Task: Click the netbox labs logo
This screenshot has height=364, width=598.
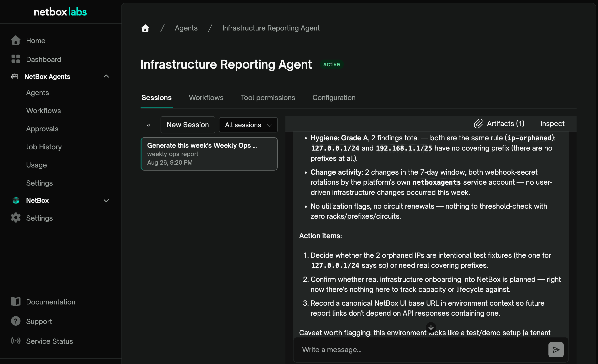Action: point(60,12)
